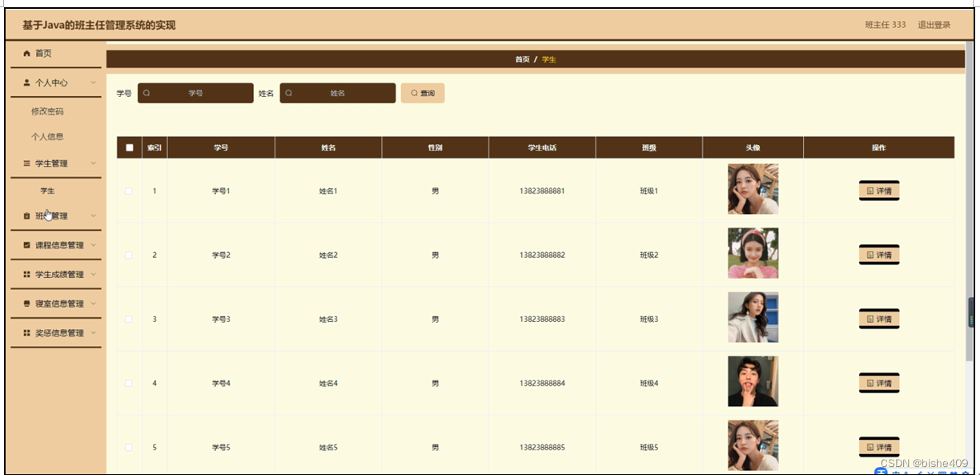Image resolution: width=980 pixels, height=475 pixels.
Task: Toggle the select-all checkbox in table header
Action: click(130, 147)
